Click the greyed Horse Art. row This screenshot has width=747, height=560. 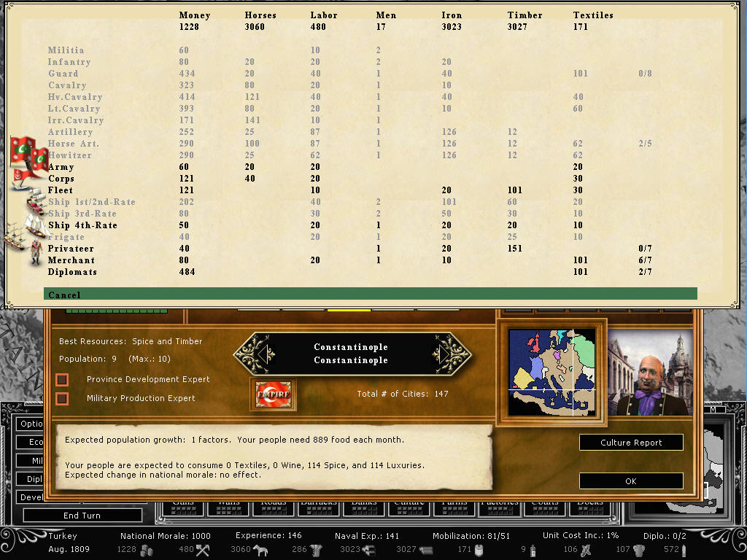tap(370, 144)
